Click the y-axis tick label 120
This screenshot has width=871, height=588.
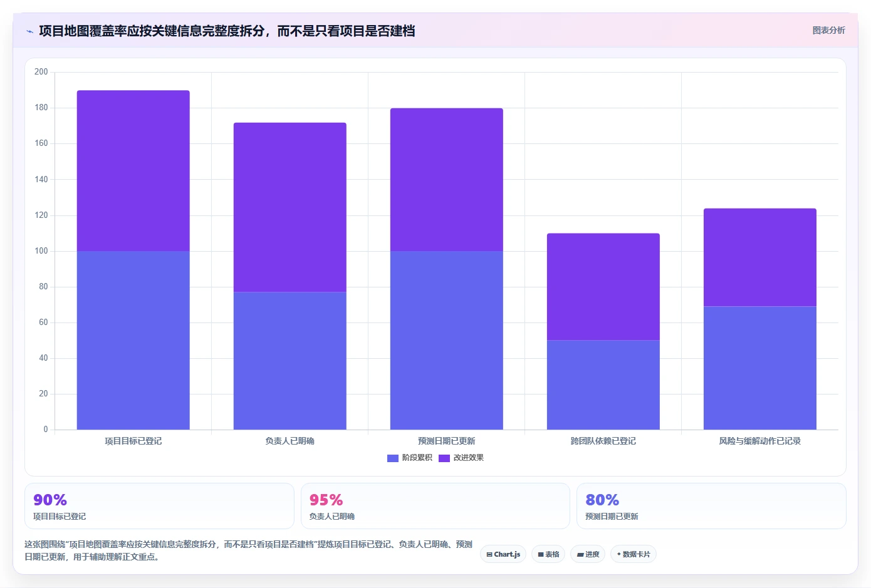click(41, 215)
